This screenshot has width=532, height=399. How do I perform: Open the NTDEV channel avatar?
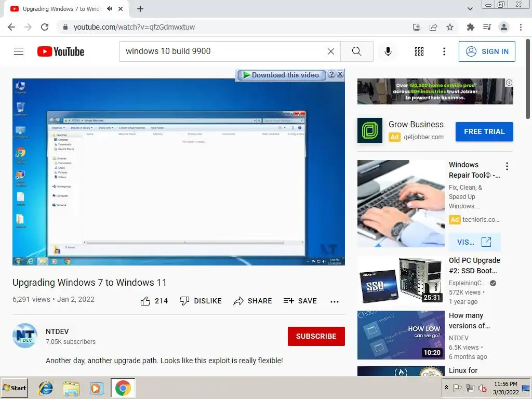(25, 336)
